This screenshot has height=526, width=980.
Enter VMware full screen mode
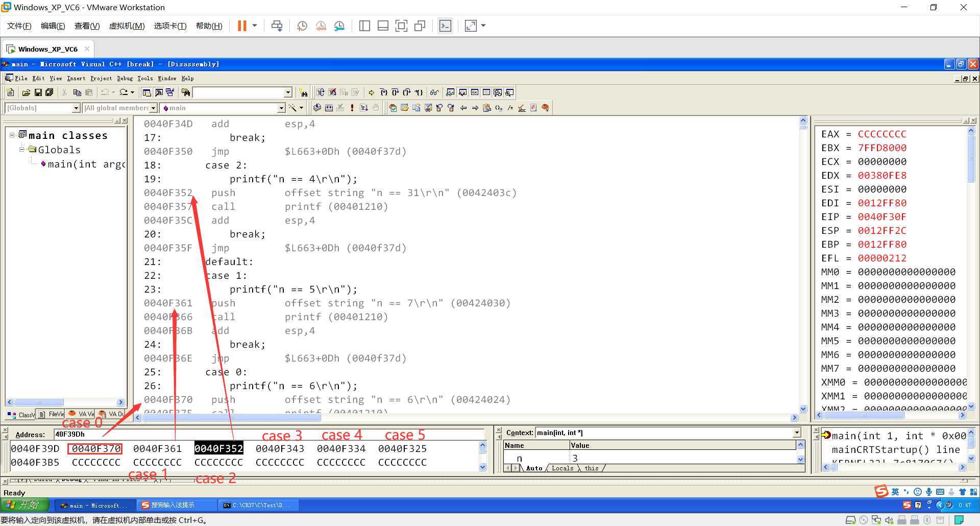point(401,26)
